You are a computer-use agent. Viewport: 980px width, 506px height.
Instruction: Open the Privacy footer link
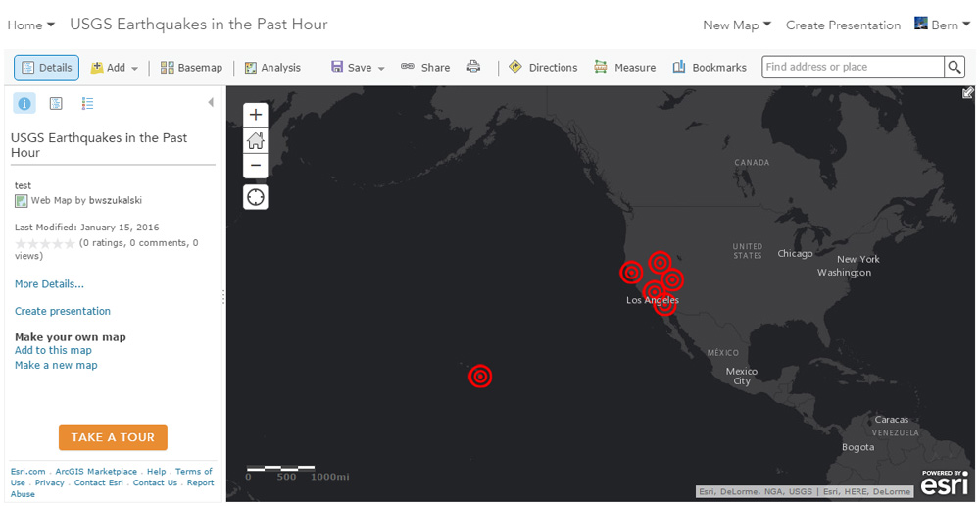[x=49, y=482]
